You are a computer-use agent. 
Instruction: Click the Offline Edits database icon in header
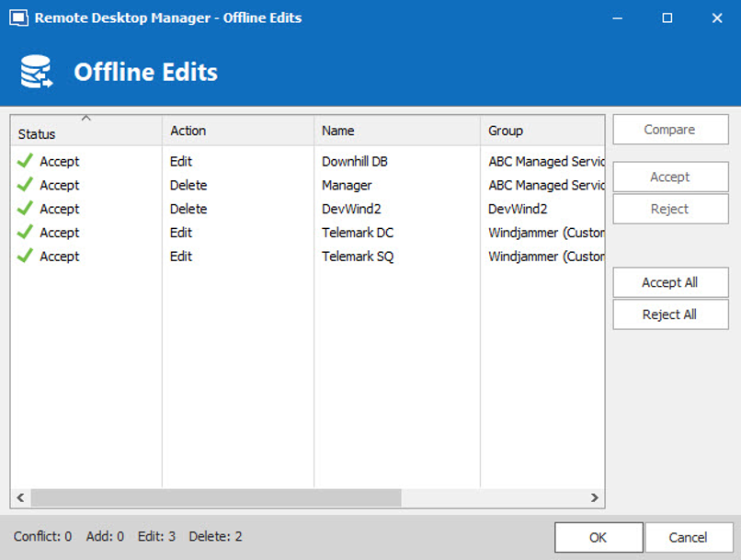coord(36,72)
